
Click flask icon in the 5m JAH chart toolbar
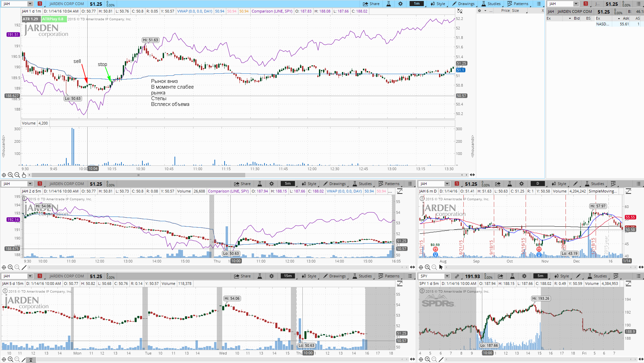[x=260, y=184]
